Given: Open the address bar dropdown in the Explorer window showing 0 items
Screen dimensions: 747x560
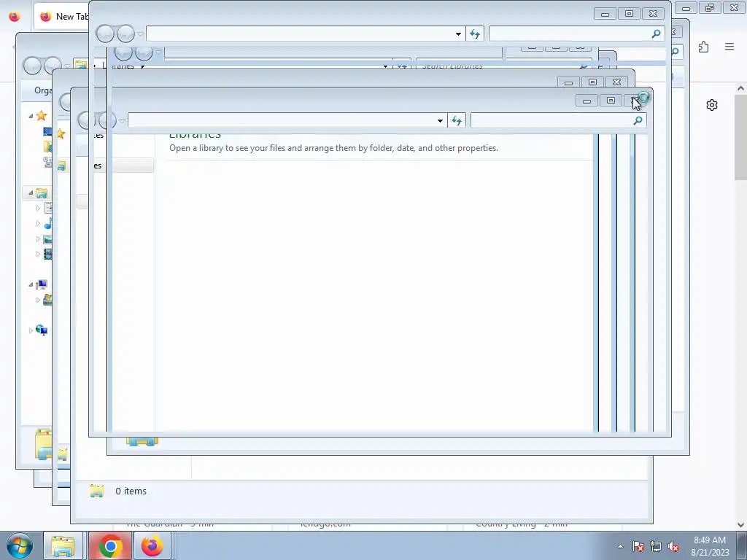Looking at the screenshot, I should pyautogui.click(x=440, y=120).
